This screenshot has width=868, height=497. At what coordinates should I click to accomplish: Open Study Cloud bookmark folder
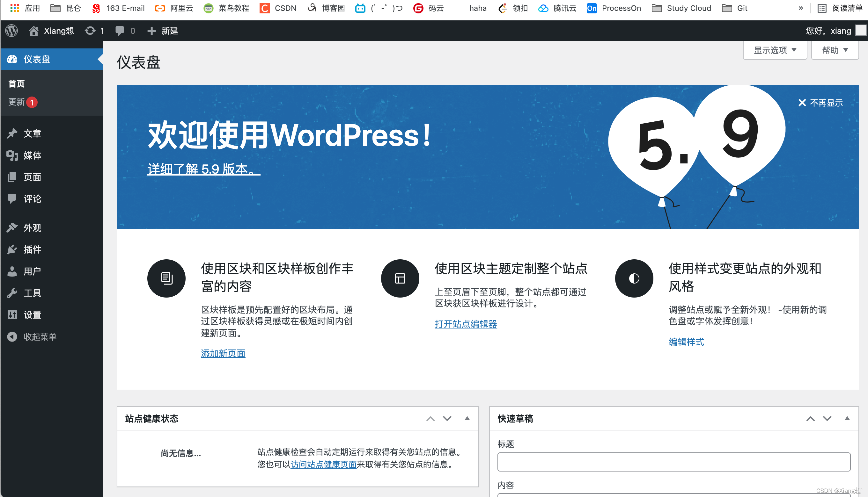[681, 8]
